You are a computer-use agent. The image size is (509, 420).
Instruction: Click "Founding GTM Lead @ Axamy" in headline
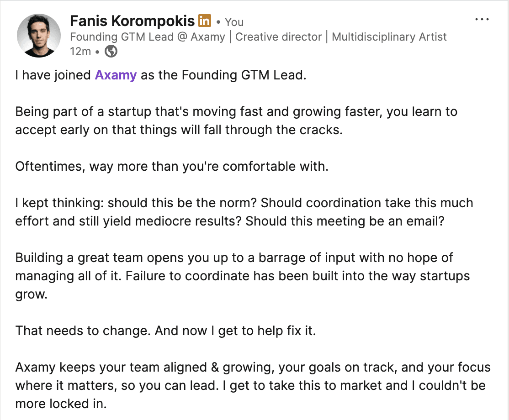coord(148,37)
